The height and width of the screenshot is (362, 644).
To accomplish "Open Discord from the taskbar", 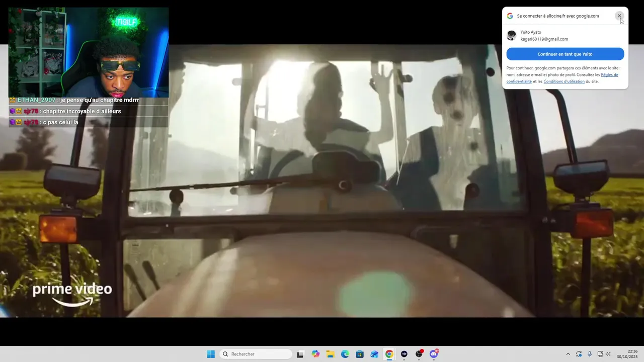I will click(434, 354).
